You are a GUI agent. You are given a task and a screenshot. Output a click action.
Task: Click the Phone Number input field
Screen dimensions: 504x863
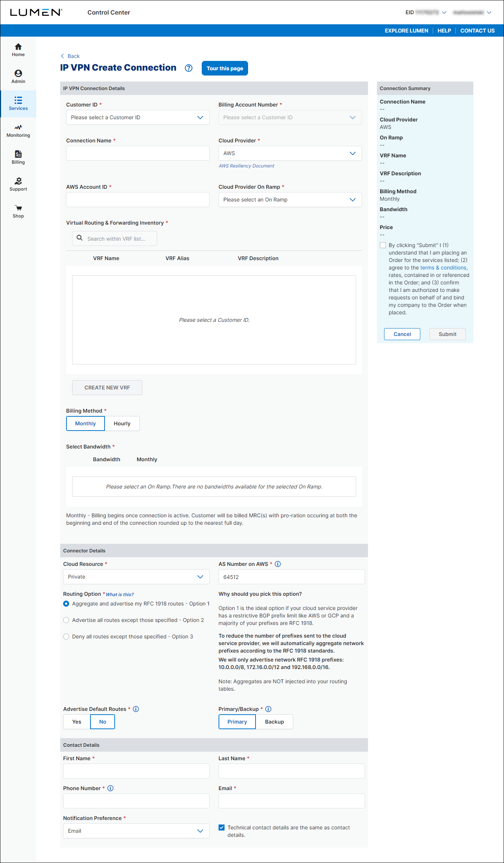(136, 801)
